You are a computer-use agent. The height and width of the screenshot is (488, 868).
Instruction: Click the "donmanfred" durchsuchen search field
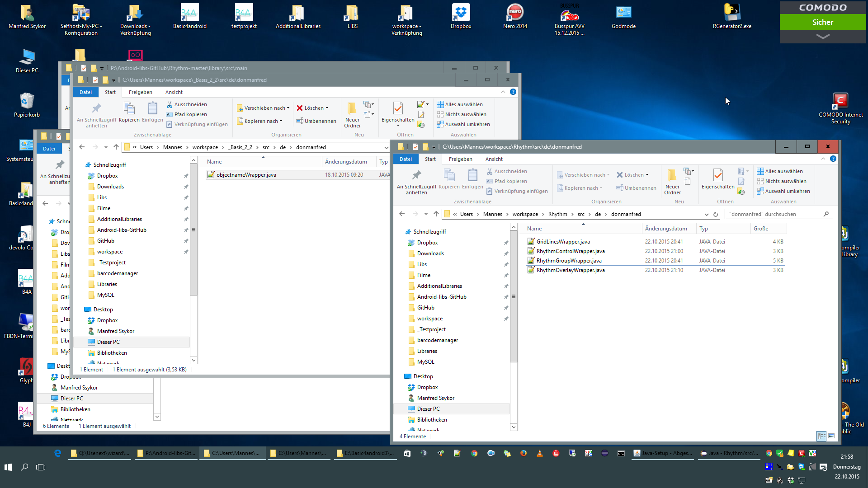click(773, 214)
